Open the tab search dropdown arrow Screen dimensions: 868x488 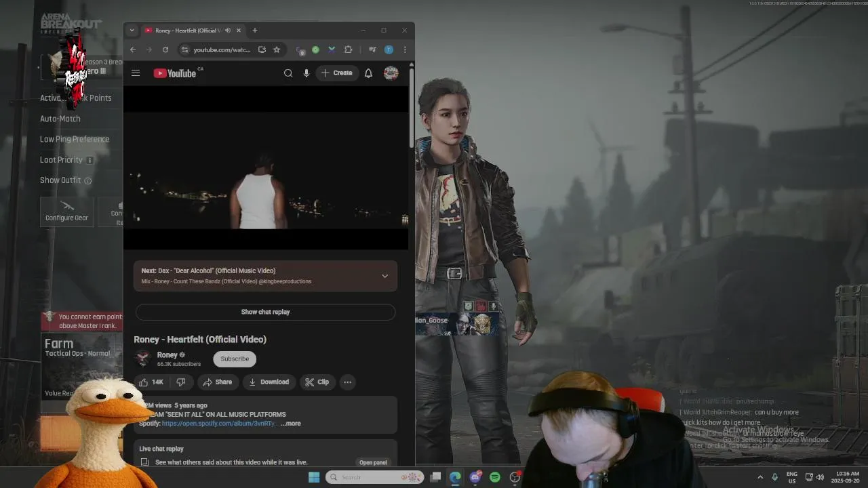tap(132, 30)
